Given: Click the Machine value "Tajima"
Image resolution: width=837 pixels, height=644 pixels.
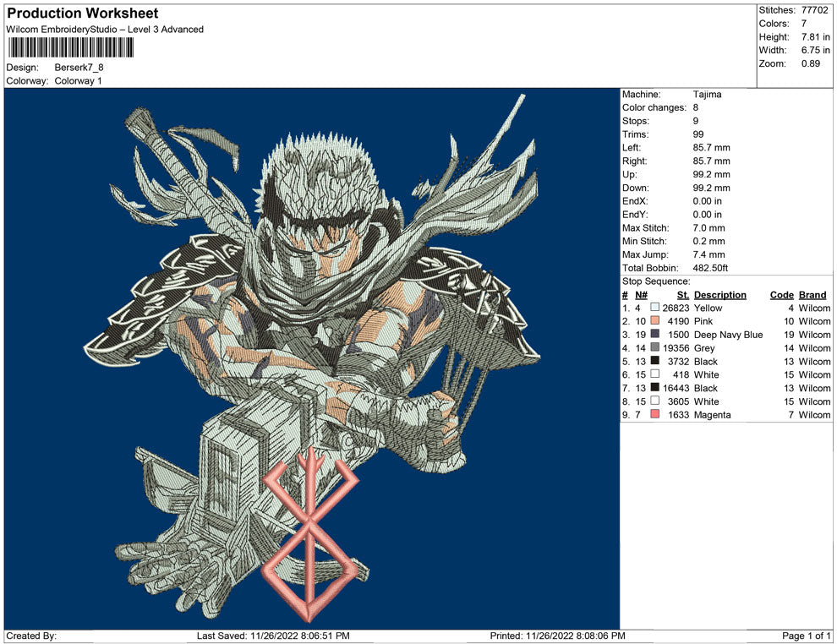Looking at the screenshot, I should click(708, 95).
